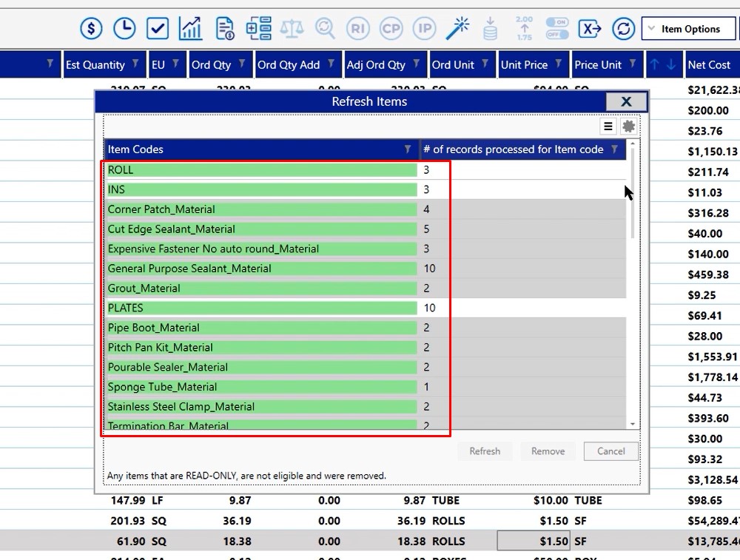
Task: Open the gear icon in Refresh Items dialog
Action: click(628, 126)
